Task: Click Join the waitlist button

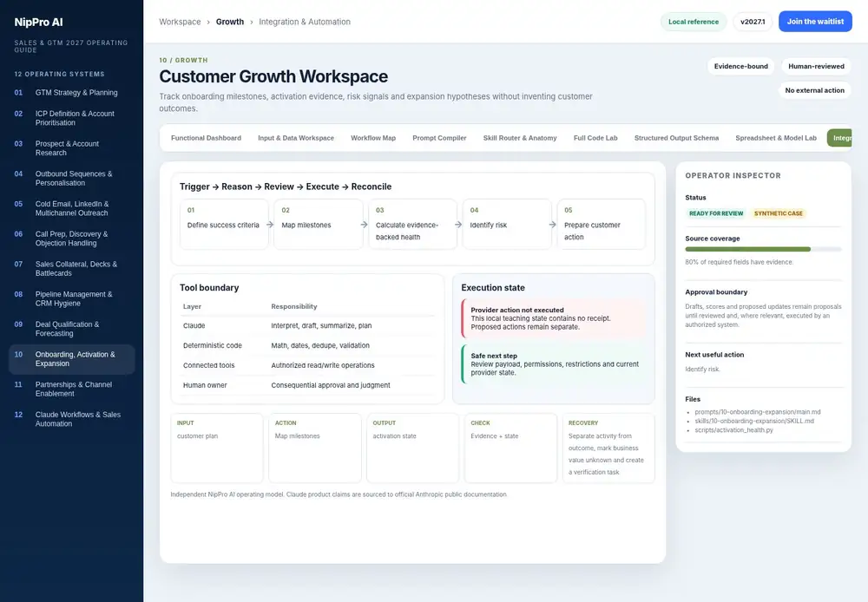Action: [815, 22]
